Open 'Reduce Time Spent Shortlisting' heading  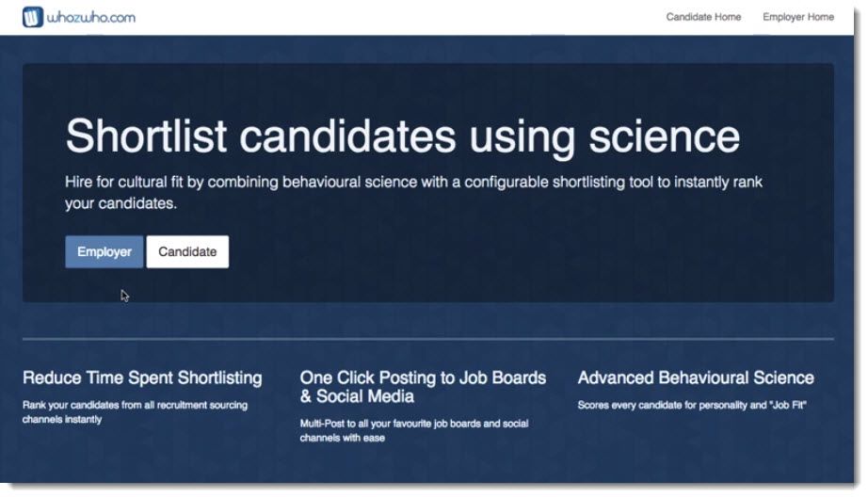pyautogui.click(x=142, y=378)
